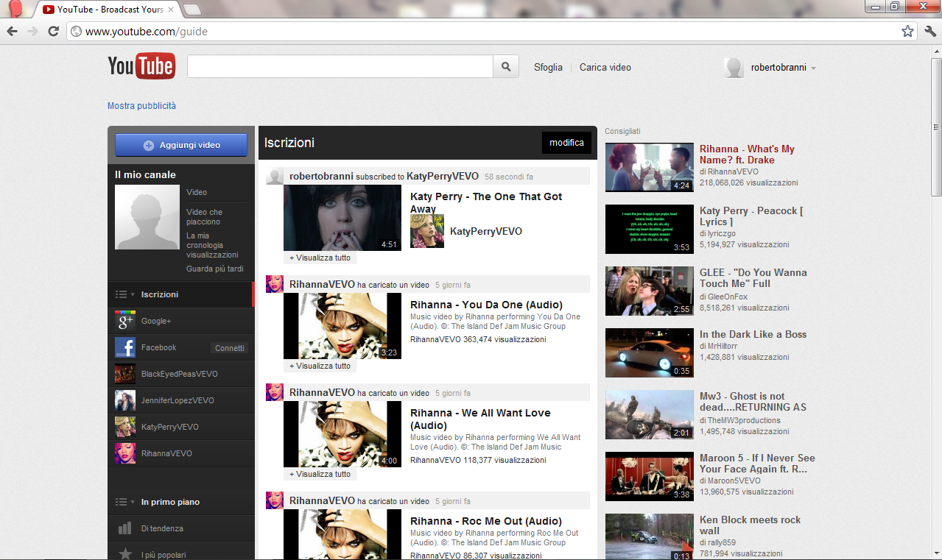Open the Rihanna - You Da One (Audio) title
This screenshot has width=942, height=560.
[x=486, y=305]
